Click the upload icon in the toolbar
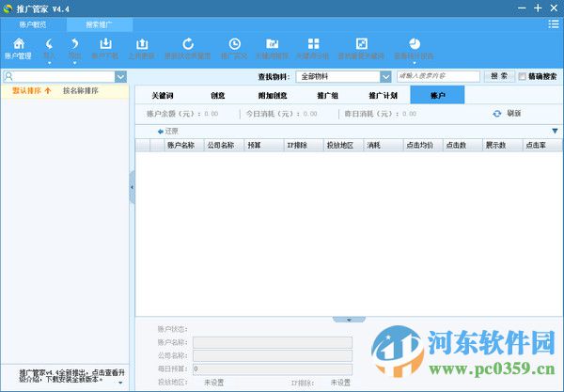 (x=142, y=44)
